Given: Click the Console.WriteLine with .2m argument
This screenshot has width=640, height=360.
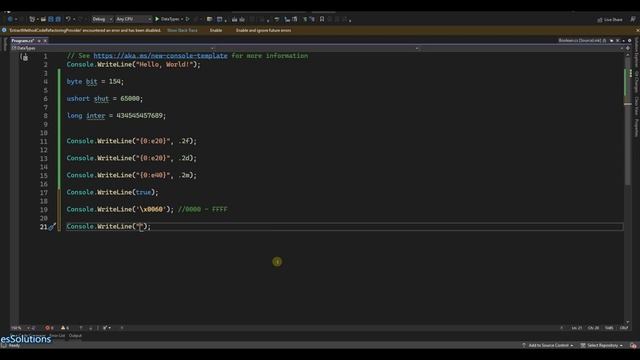Looking at the screenshot, I should pyautogui.click(x=131, y=175).
